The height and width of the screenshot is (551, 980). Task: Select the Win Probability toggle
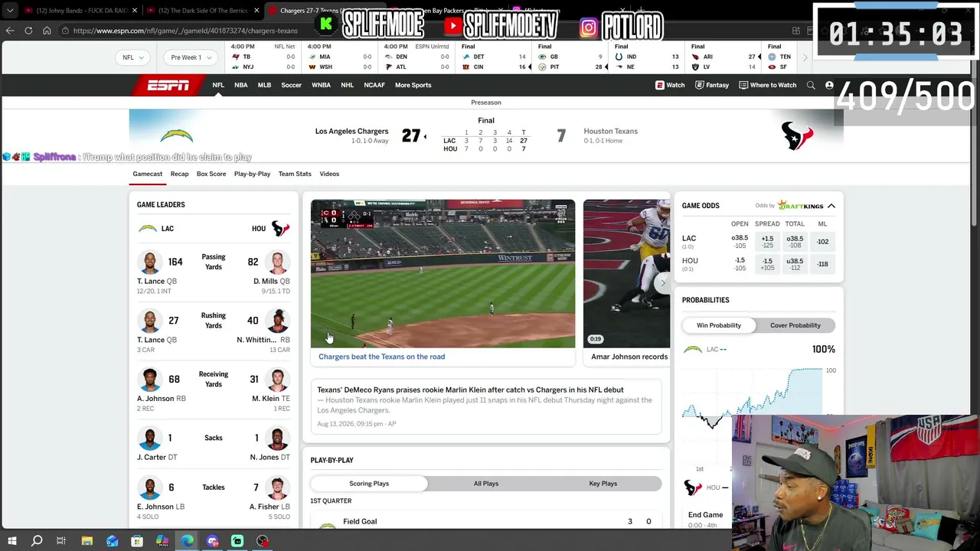coord(719,325)
